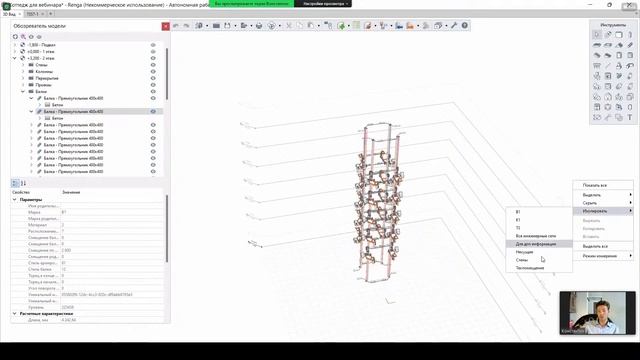Screen dimensions: 640x360
Task: Toggle visibility eye for ±0,000 1 этаж
Action: point(153,52)
